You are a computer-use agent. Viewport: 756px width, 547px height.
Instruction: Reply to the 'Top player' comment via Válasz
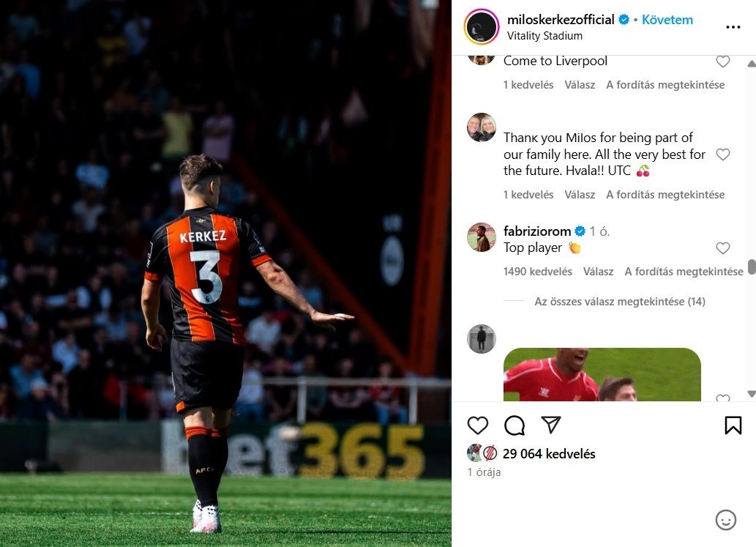(598, 272)
